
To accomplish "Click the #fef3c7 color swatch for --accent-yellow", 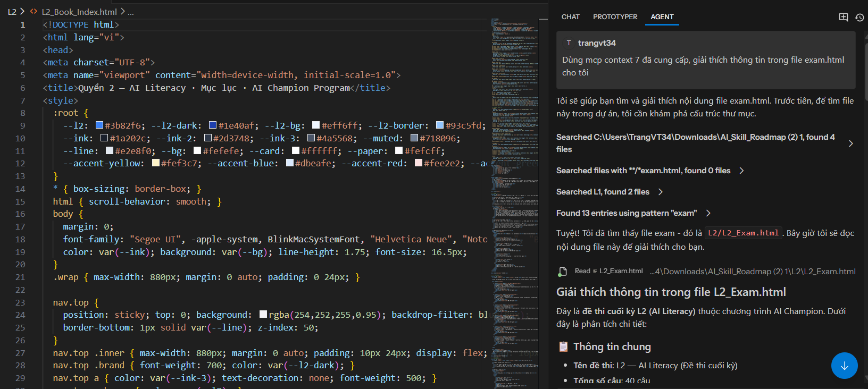I will [156, 163].
